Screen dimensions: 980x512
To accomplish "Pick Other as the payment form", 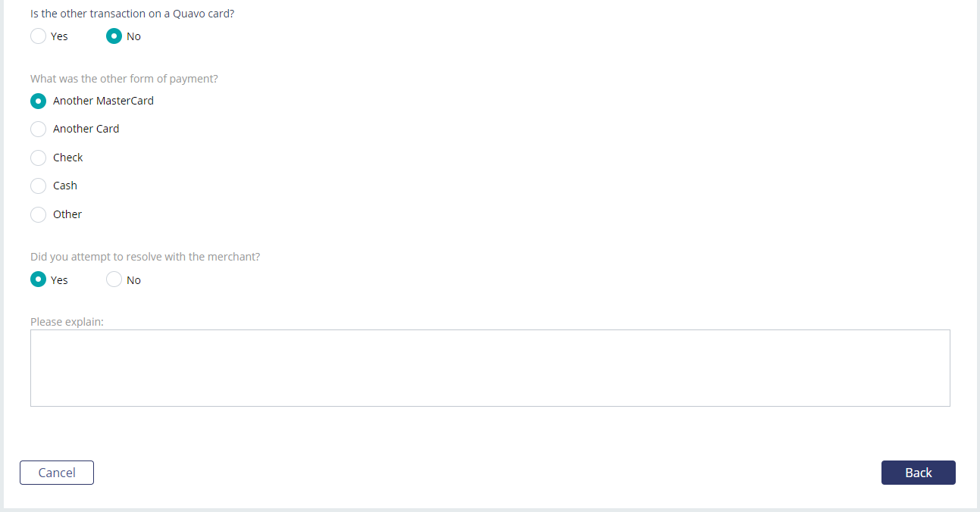I will click(x=38, y=214).
